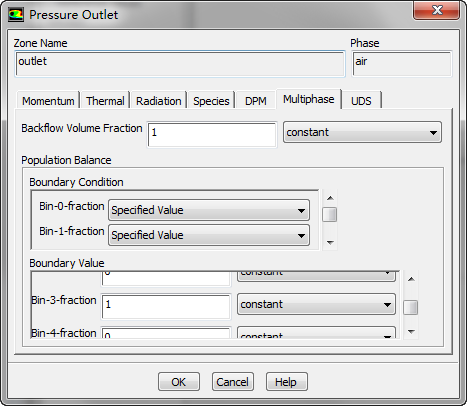
Task: Expand Bin-3-fraction constant dropdown
Action: click(x=316, y=304)
